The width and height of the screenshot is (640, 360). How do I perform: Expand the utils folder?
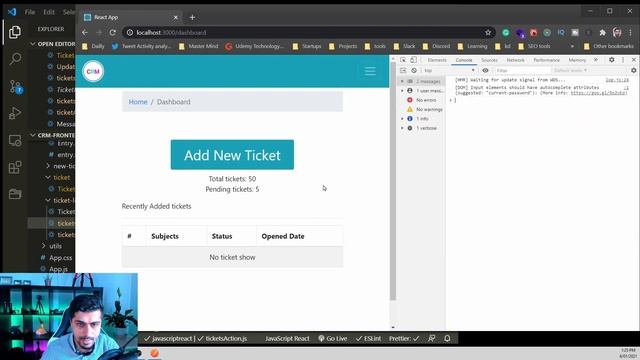[52, 246]
